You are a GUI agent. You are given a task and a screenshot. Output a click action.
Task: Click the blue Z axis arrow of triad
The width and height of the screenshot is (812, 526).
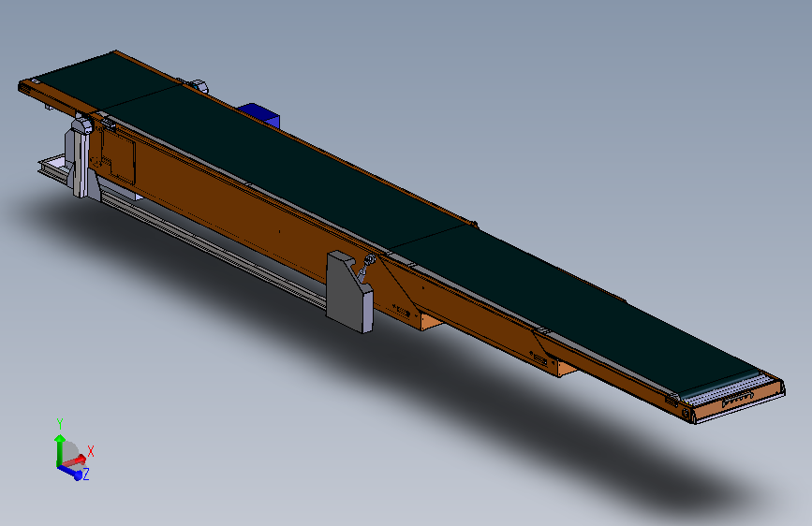coord(70,473)
